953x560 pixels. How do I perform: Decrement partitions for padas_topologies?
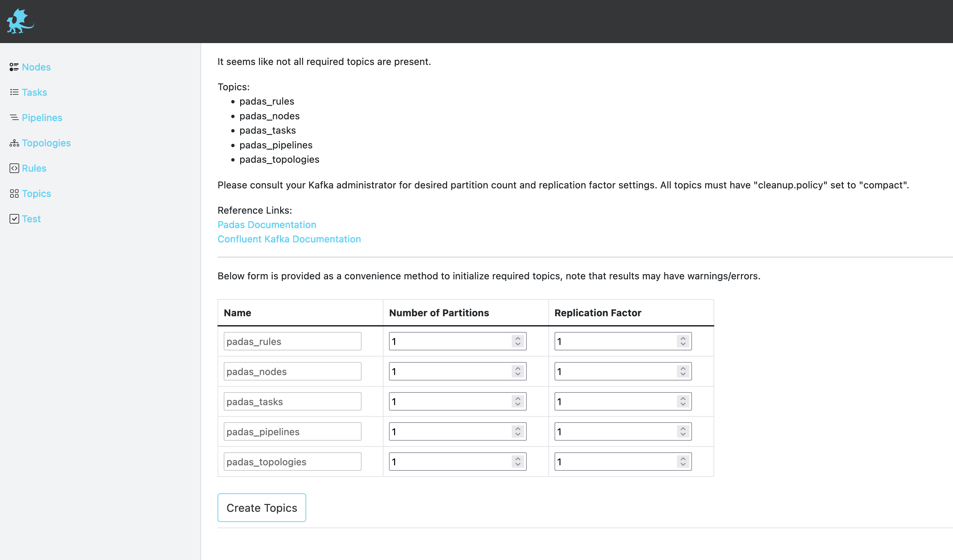[x=518, y=464]
